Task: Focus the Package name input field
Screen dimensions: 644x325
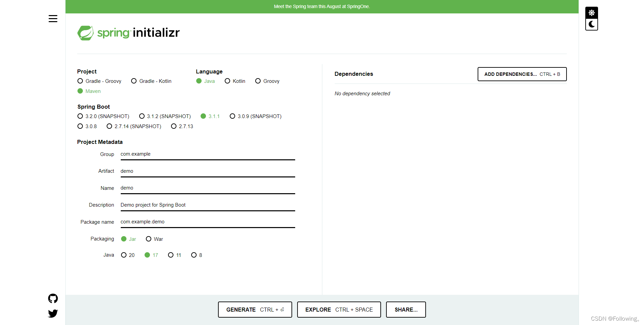Action: pos(208,222)
